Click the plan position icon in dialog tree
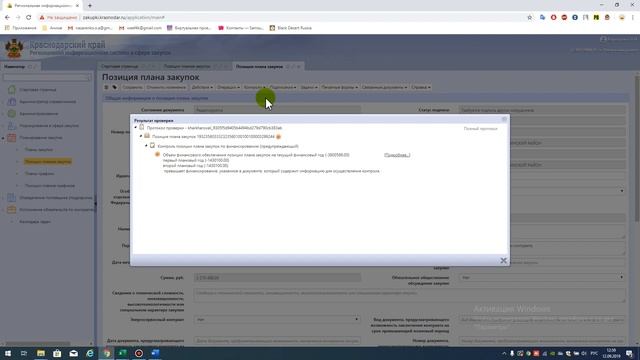 147,136
